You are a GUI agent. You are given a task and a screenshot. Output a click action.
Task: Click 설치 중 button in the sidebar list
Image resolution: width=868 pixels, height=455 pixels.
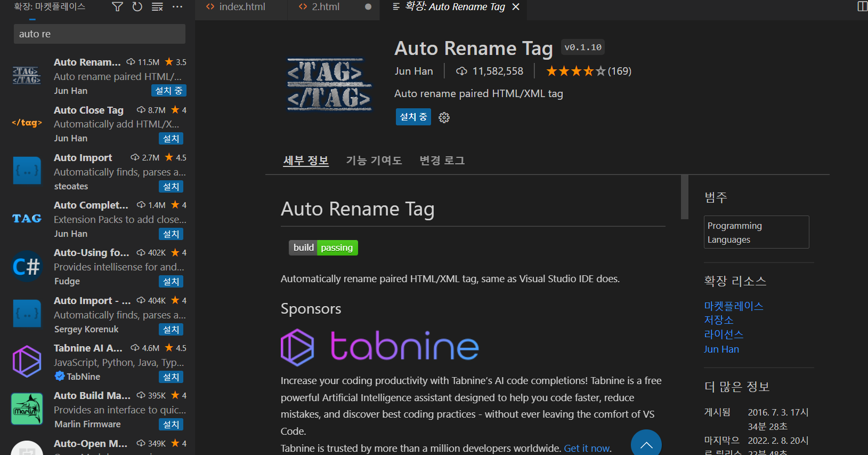coord(169,91)
